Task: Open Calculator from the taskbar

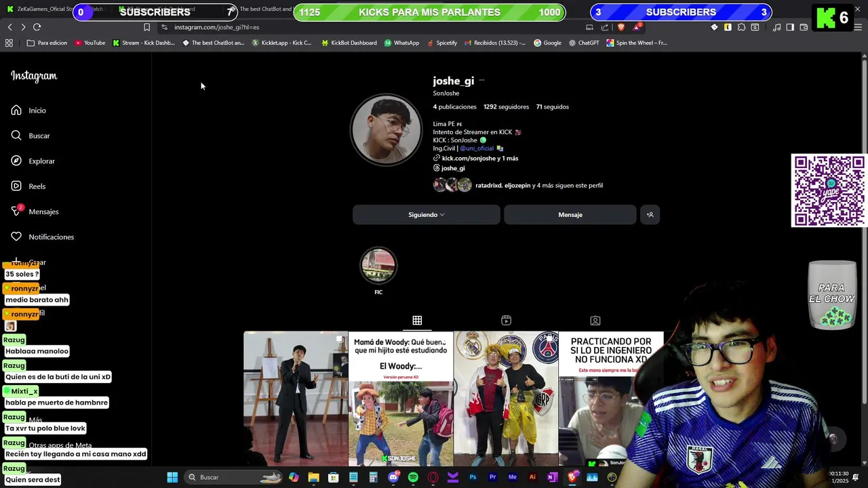Action: pyautogui.click(x=373, y=477)
